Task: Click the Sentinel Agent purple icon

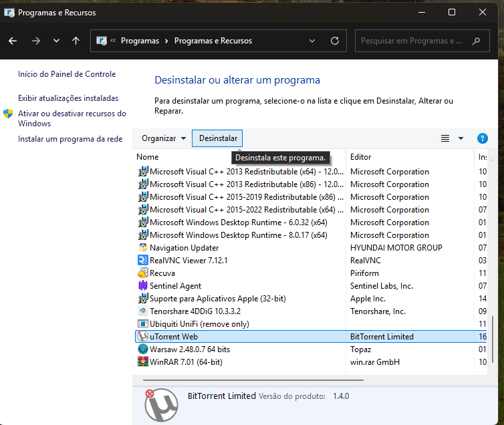Action: coord(143,286)
